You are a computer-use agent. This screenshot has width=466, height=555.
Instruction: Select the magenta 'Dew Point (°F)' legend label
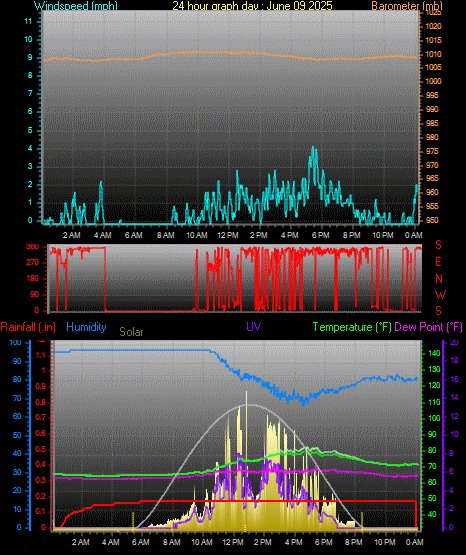[428, 327]
